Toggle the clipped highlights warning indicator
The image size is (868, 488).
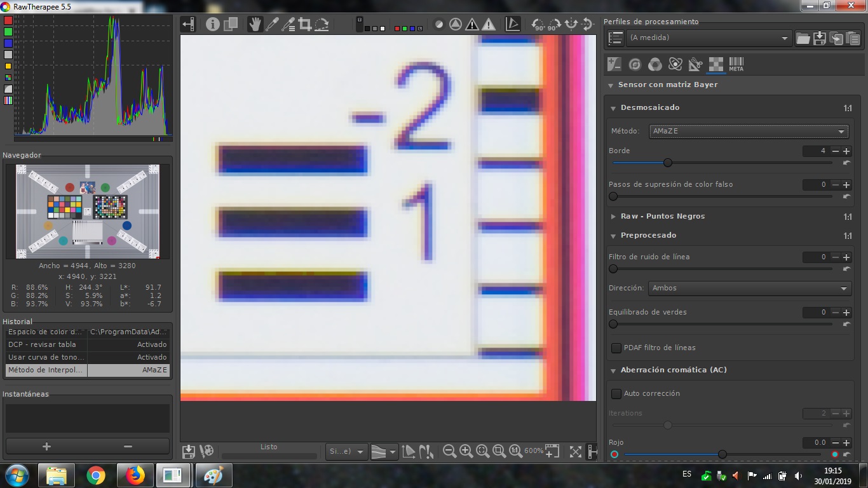click(x=472, y=25)
